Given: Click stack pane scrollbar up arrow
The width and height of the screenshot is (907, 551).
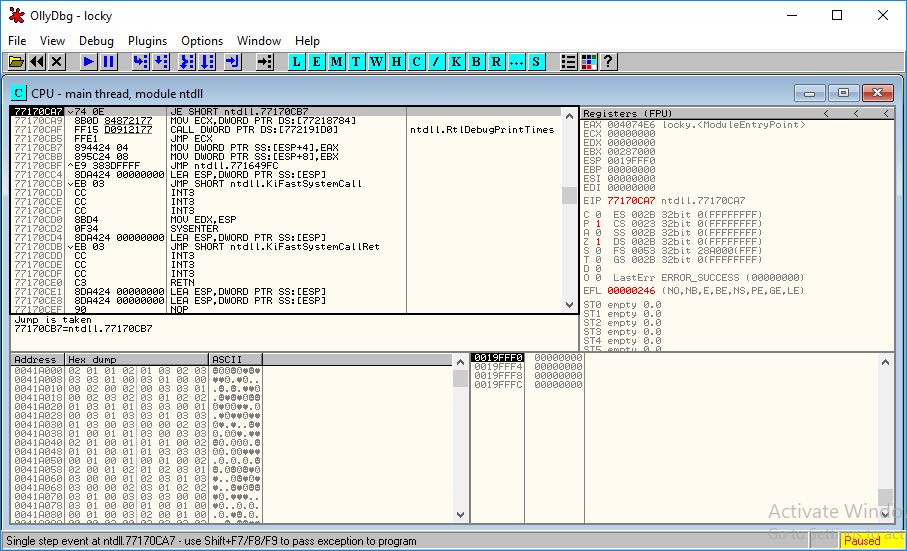Looking at the screenshot, I should pyautogui.click(x=885, y=362).
